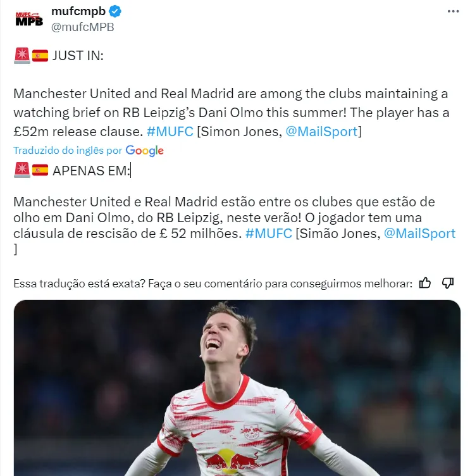Click the Spain flag emoji before APENAS EM
Viewport: 470px width, 476px height.
coord(40,170)
